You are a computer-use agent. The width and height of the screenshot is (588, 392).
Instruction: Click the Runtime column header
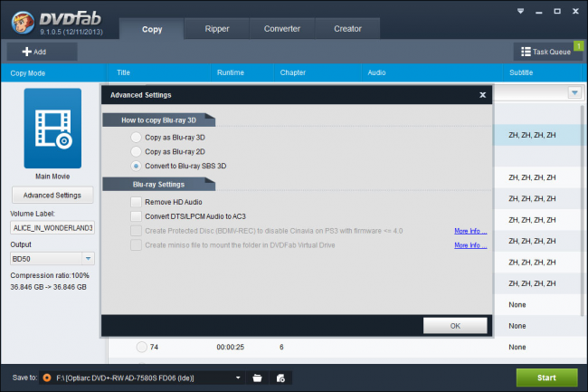[x=231, y=72]
